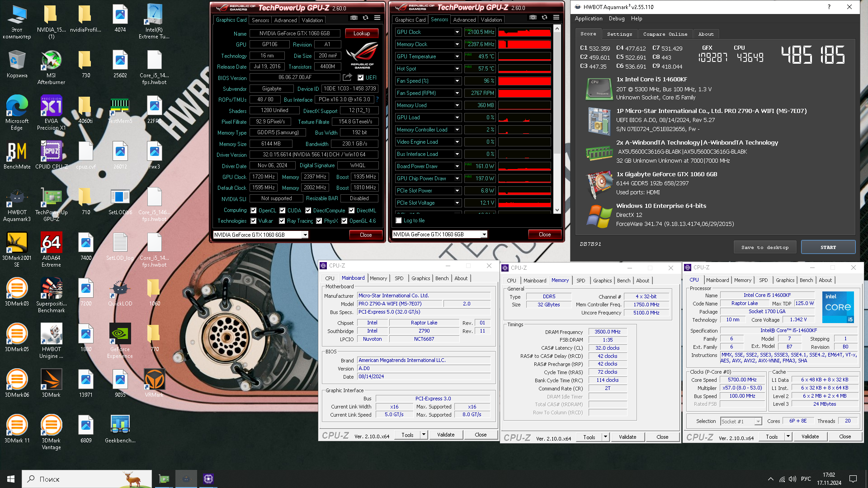Toggle OpenCL checkbox in GPU-Z

coord(254,211)
